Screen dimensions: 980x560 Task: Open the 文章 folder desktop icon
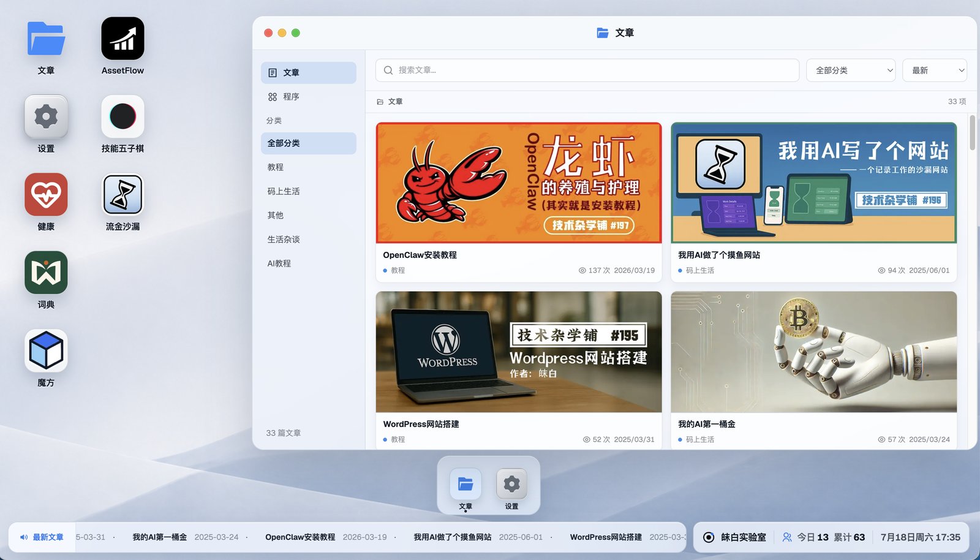click(46, 39)
